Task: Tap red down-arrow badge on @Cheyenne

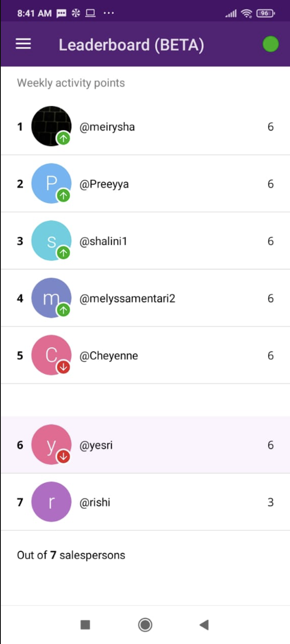Action: pyautogui.click(x=64, y=367)
